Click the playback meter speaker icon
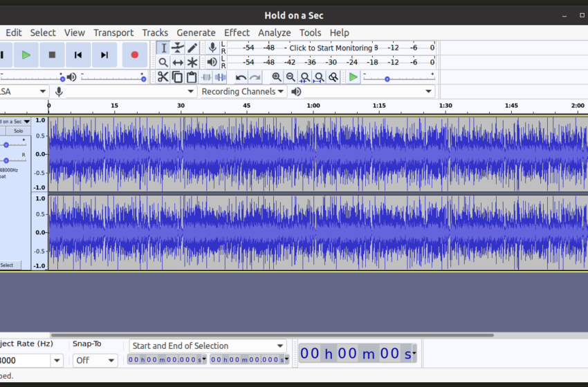This screenshot has width=588, height=387. click(212, 62)
